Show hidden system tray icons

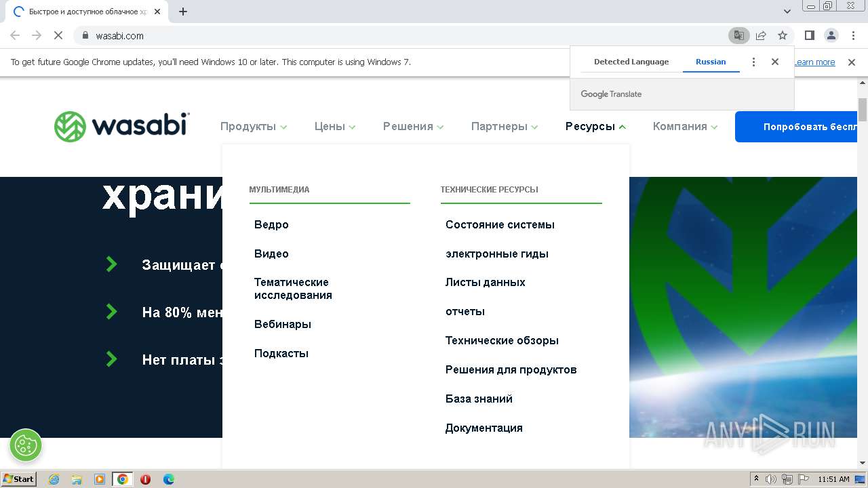[757, 479]
